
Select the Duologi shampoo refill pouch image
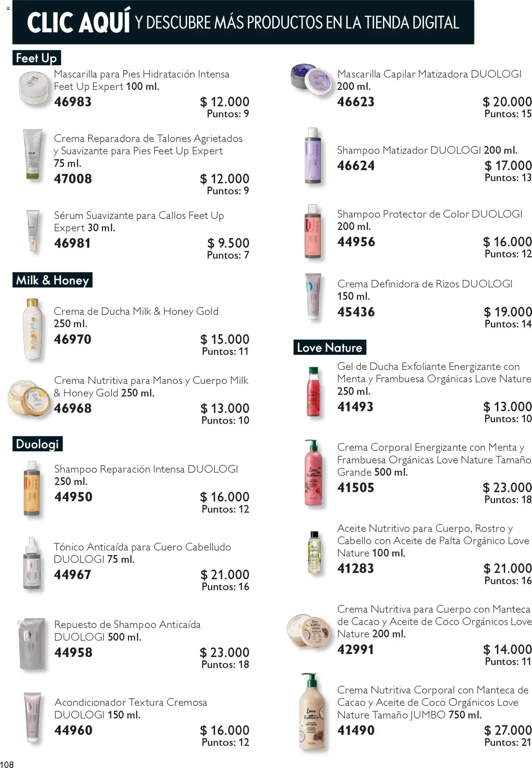coord(32,643)
